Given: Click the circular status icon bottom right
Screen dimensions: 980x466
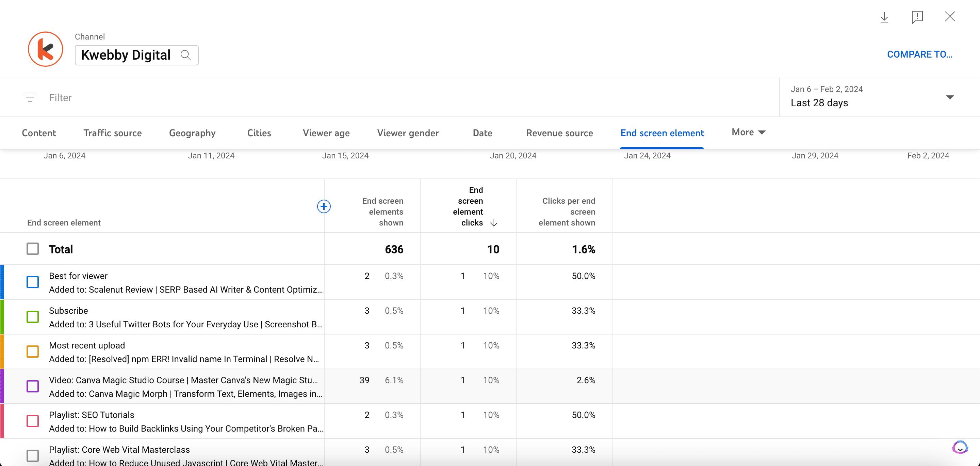Looking at the screenshot, I should point(960,447).
